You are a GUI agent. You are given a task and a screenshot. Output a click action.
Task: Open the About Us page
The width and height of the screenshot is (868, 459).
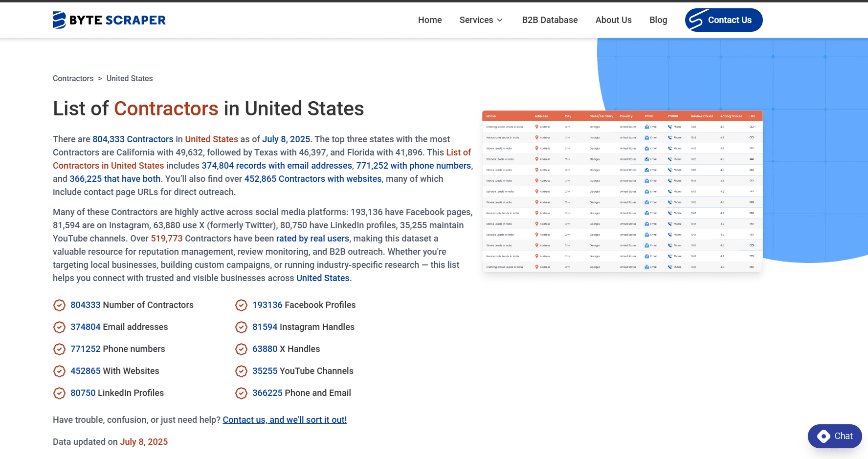point(613,20)
